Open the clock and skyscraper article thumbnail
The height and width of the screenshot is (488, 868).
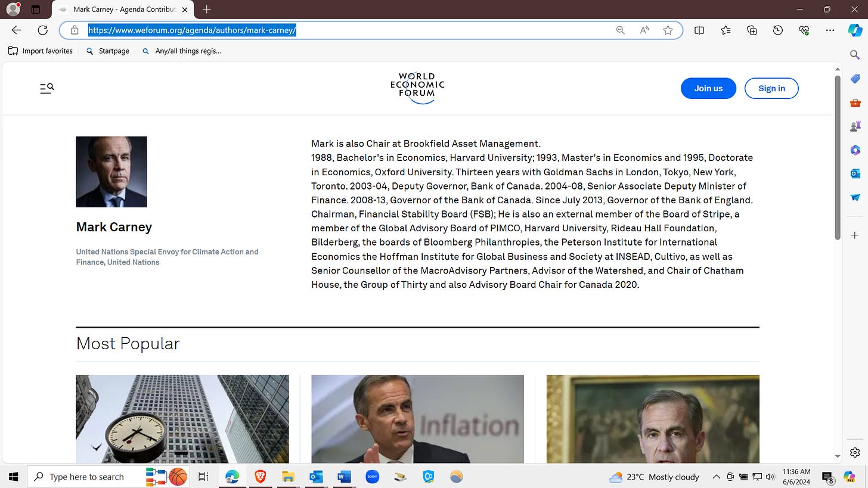point(182,419)
